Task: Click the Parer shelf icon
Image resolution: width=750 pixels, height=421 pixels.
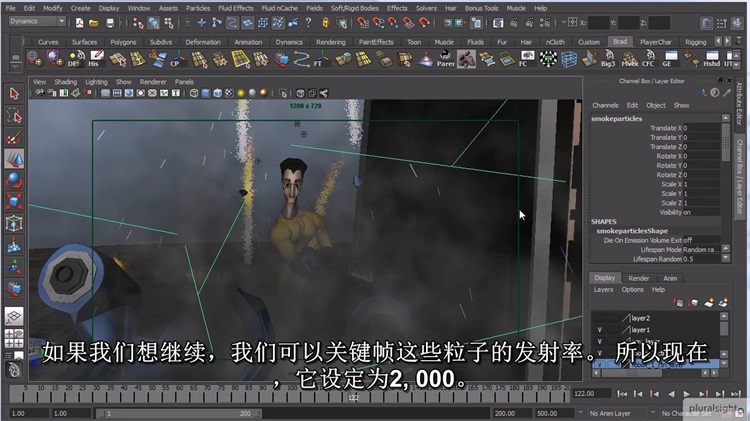Action: (x=445, y=59)
